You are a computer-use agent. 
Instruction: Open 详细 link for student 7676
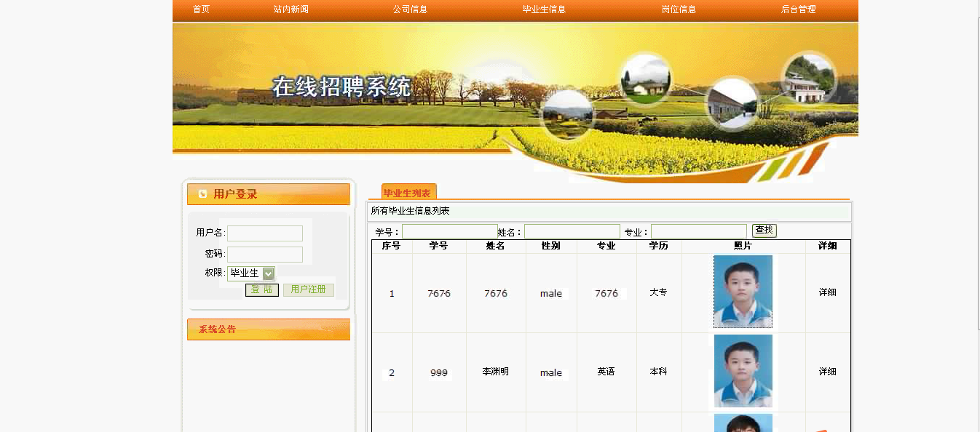tap(827, 292)
